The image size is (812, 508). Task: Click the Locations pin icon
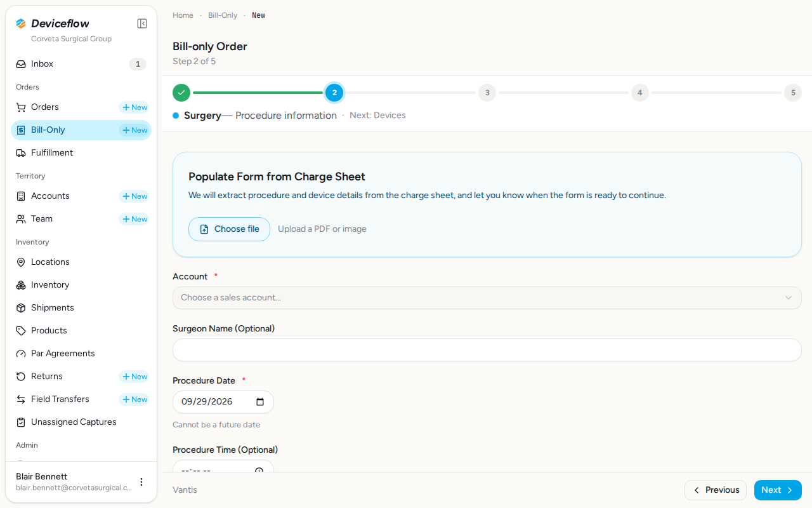tap(21, 262)
